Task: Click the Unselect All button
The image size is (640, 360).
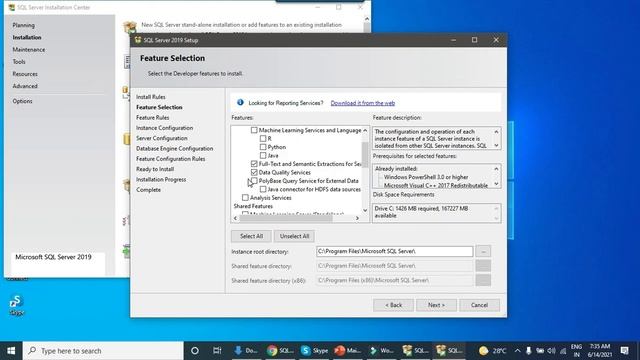Action: click(294, 236)
